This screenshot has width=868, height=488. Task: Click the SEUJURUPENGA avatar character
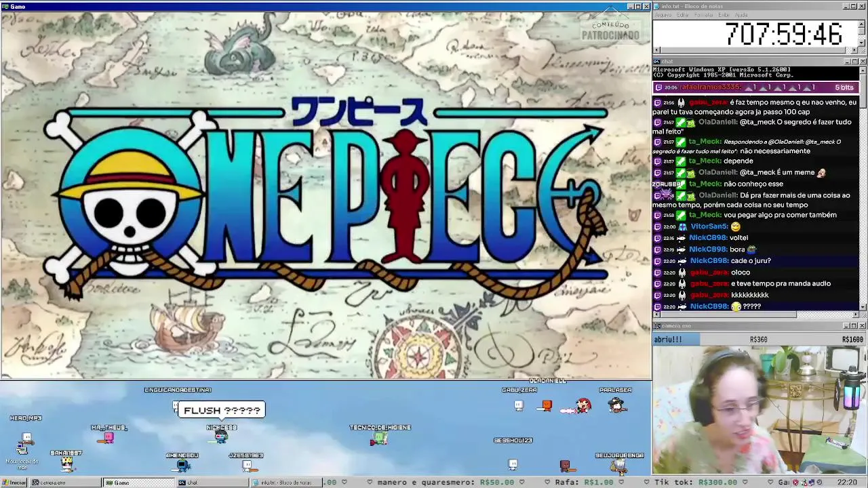click(618, 466)
